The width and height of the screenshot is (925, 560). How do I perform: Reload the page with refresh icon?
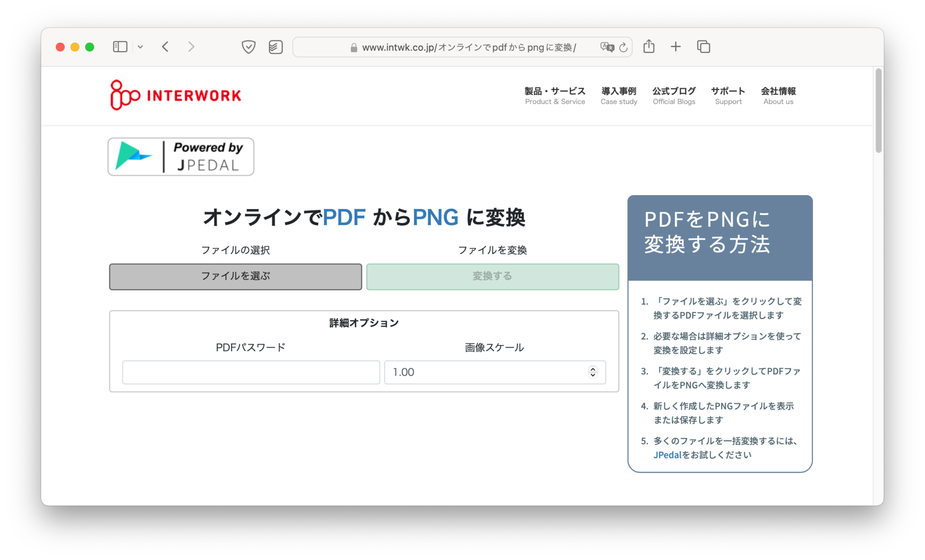(x=623, y=47)
